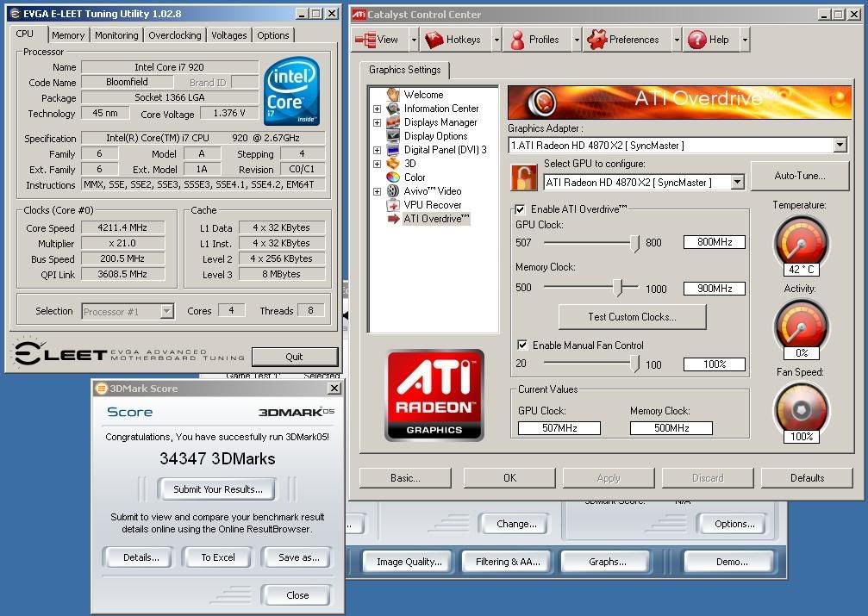Toggle Enable ATI Overdrive checkbox
Image resolution: width=868 pixels, height=616 pixels.
click(x=520, y=209)
